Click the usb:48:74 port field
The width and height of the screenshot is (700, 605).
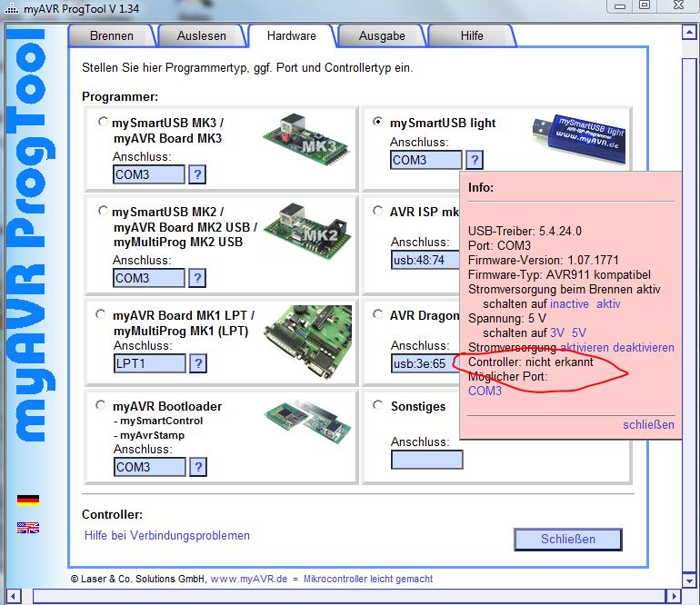click(425, 260)
